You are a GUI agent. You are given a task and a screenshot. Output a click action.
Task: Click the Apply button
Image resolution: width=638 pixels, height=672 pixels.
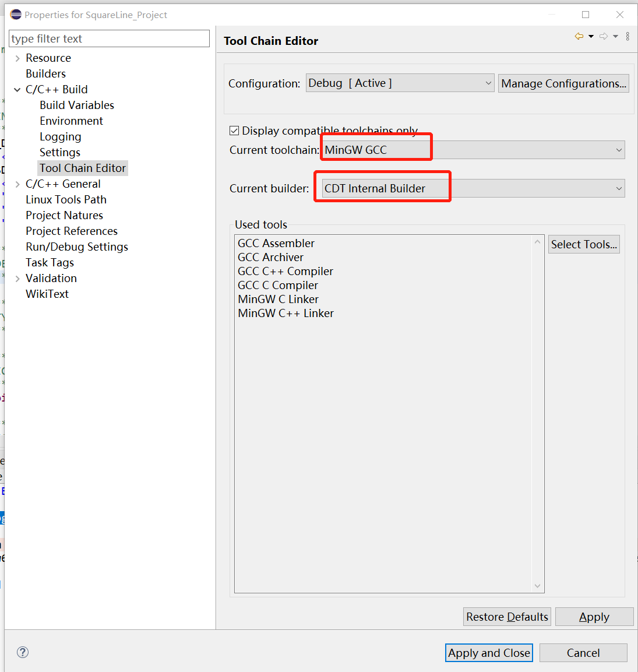pyautogui.click(x=594, y=617)
